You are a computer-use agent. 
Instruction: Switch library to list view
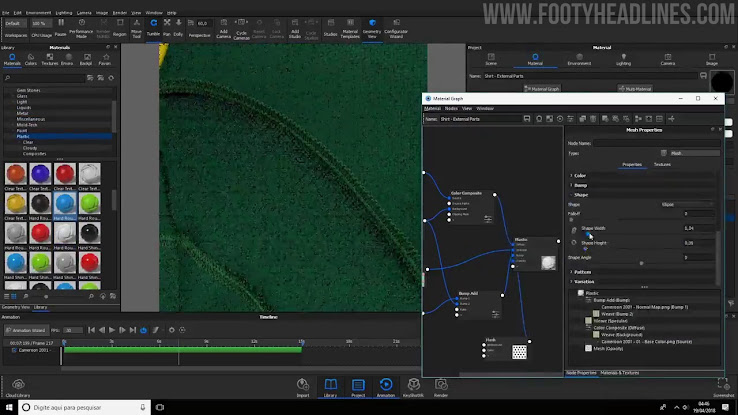[7, 296]
